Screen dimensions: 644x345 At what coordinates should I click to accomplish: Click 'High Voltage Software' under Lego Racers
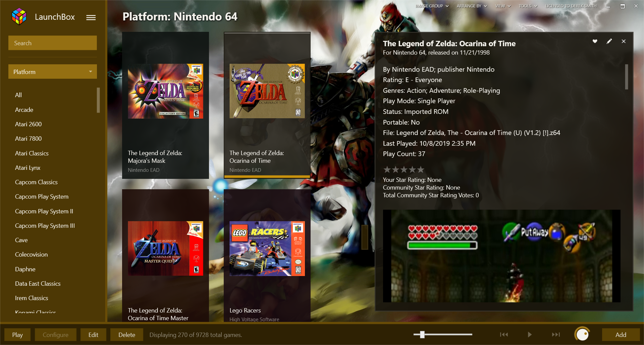click(254, 319)
